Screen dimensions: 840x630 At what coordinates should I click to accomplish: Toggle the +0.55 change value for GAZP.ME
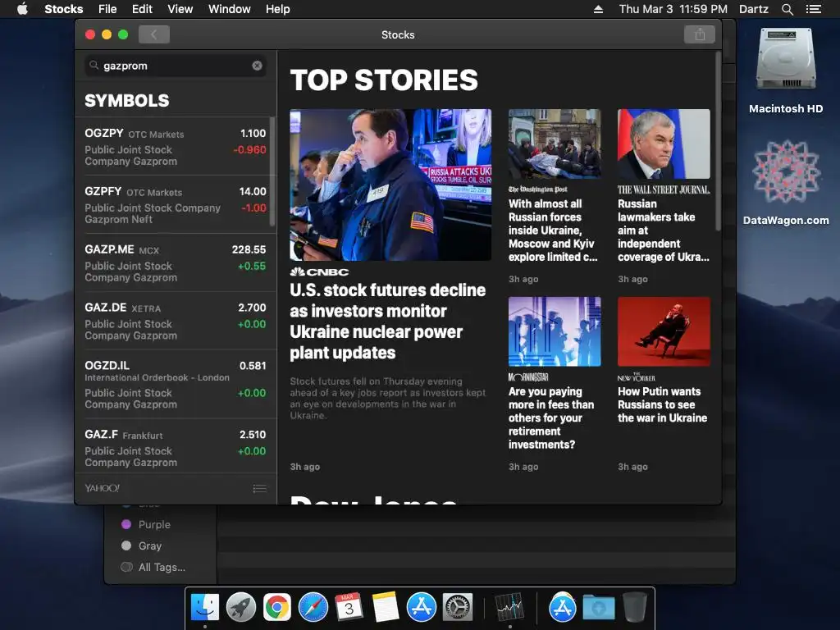pos(252,266)
